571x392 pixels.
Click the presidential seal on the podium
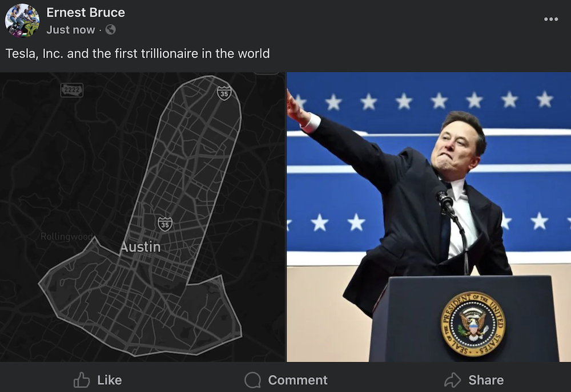[x=473, y=324]
